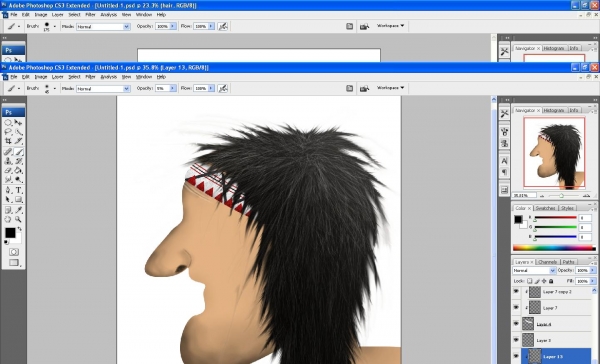The width and height of the screenshot is (600, 364).
Task: Switch to Swatches tab
Action: (545, 208)
